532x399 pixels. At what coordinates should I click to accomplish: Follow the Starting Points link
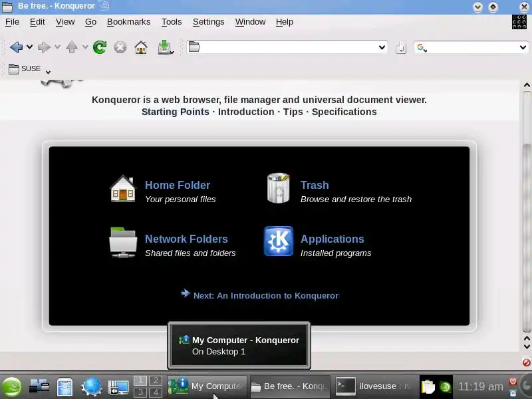pyautogui.click(x=175, y=112)
